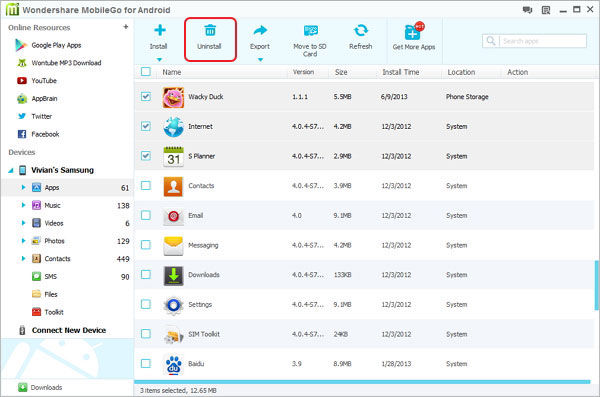Viewport: 600px width, 397px height.
Task: Sort by Install Time column header
Action: (x=401, y=72)
